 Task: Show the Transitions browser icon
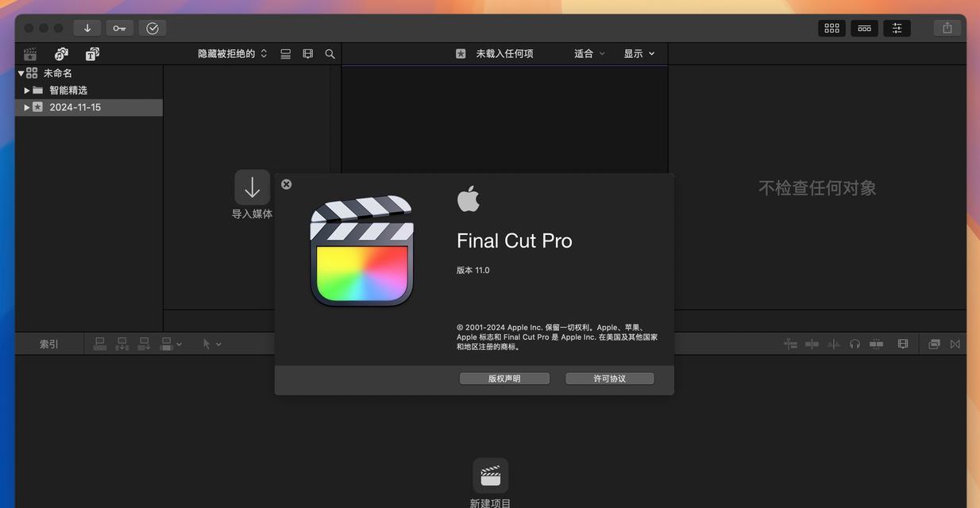click(955, 344)
